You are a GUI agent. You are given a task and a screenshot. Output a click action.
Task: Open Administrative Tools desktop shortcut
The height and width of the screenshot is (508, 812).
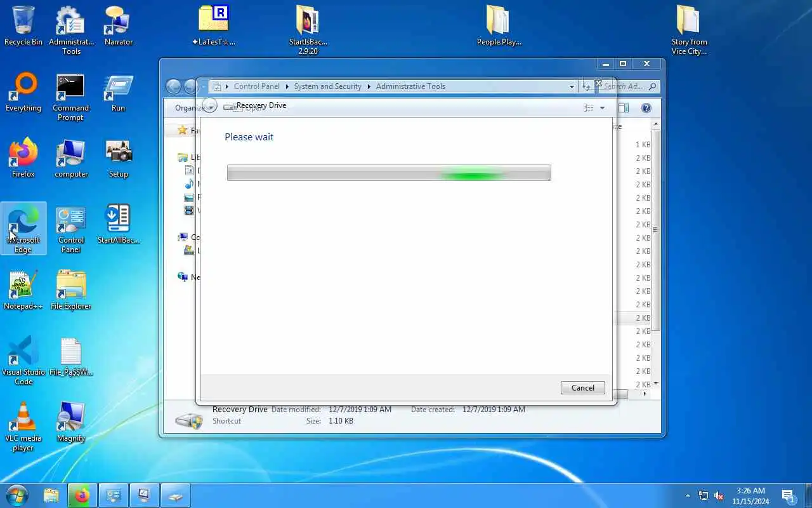tap(71, 30)
